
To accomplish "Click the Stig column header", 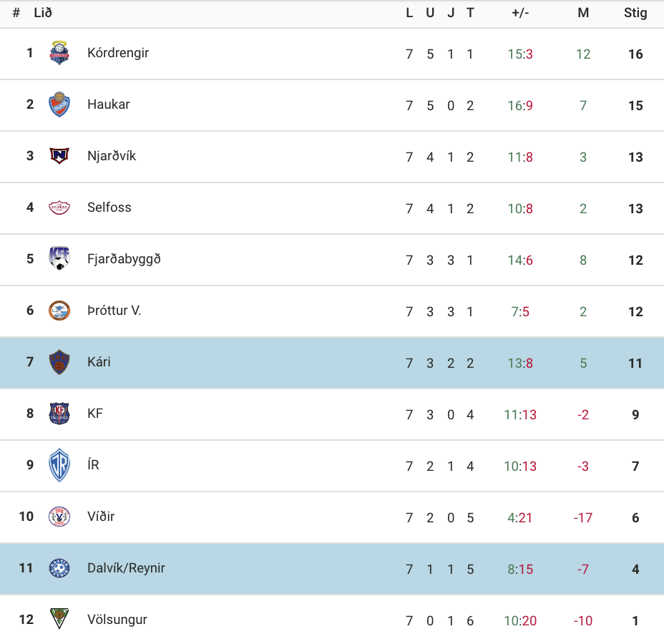I will [635, 13].
